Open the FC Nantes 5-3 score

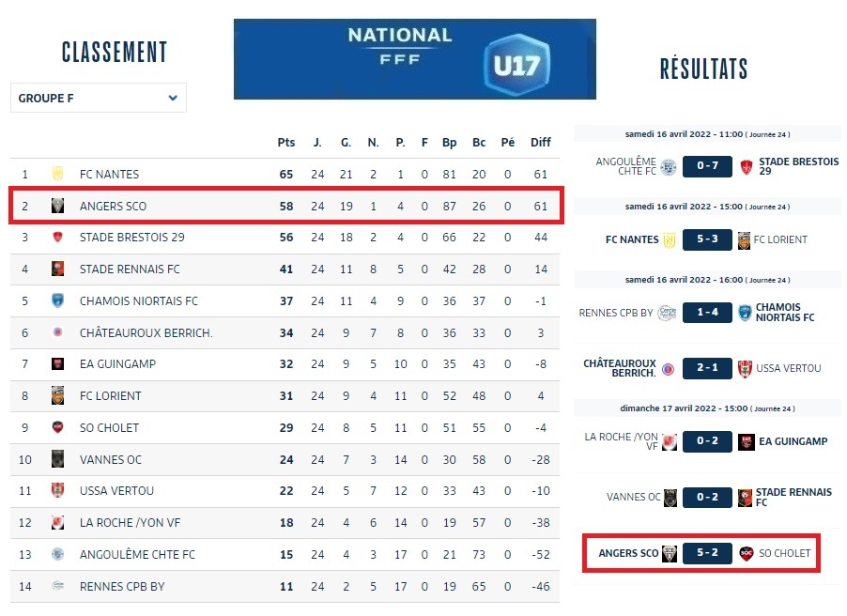click(707, 239)
